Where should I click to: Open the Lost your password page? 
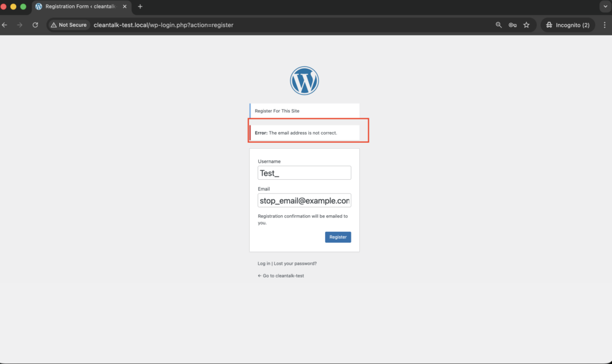pyautogui.click(x=295, y=263)
